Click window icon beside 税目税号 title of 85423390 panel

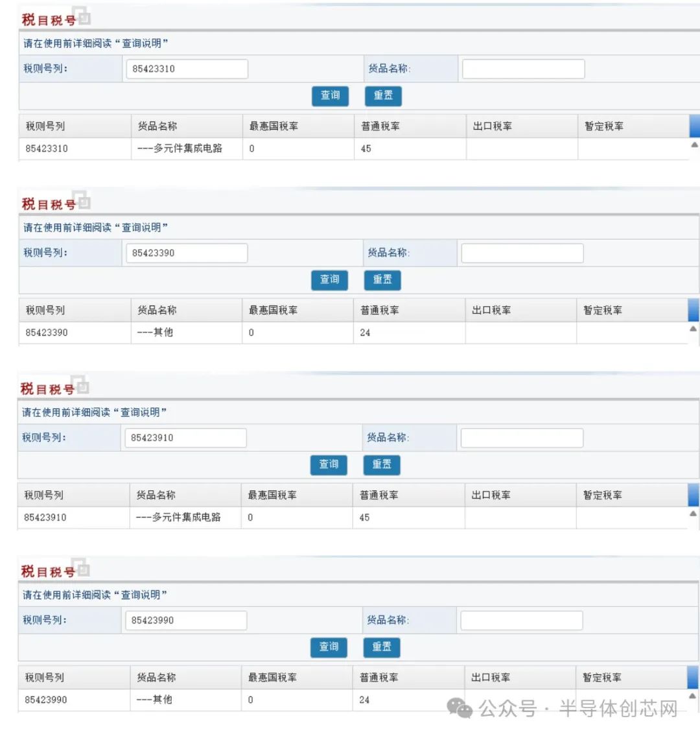tap(81, 200)
